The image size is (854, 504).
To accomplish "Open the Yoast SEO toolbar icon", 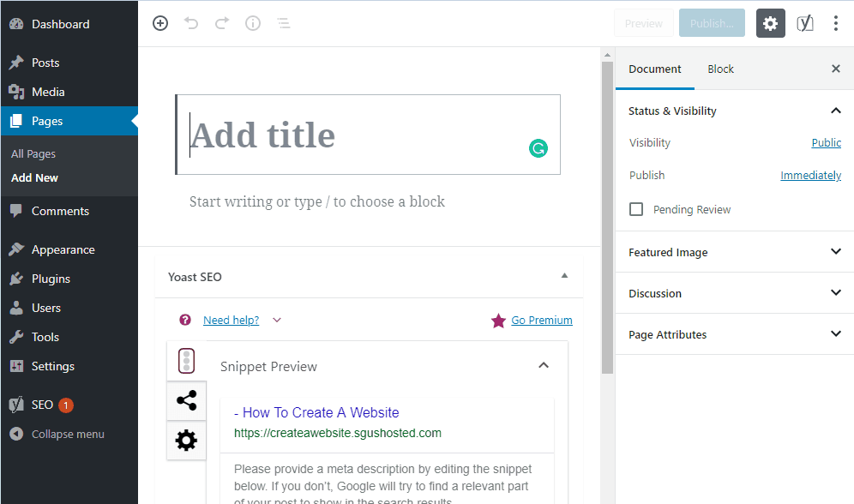I will coord(805,23).
